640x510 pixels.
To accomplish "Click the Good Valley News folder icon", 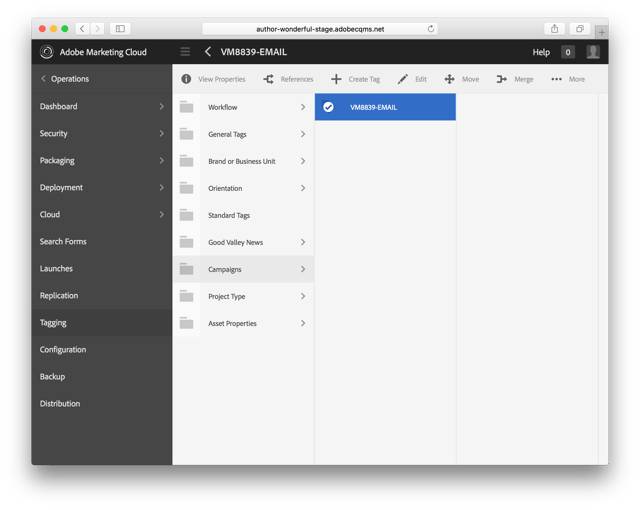I will click(187, 242).
